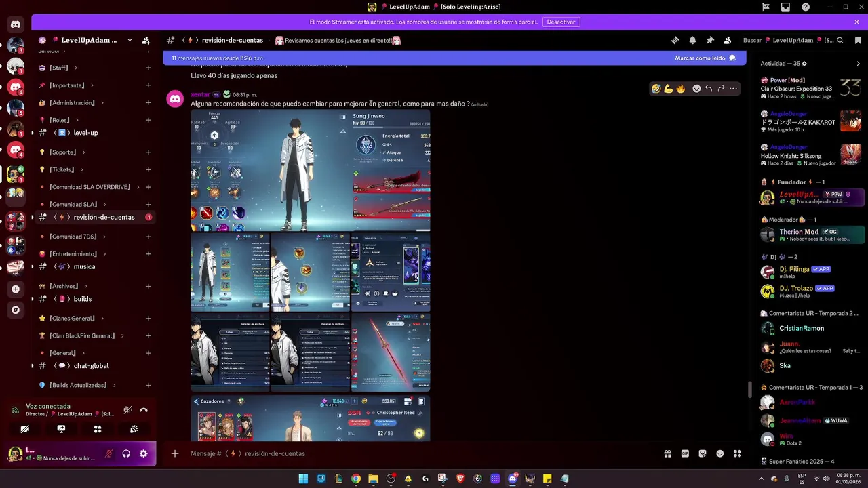
Task: Show pinned messages pin icon
Action: (x=710, y=40)
